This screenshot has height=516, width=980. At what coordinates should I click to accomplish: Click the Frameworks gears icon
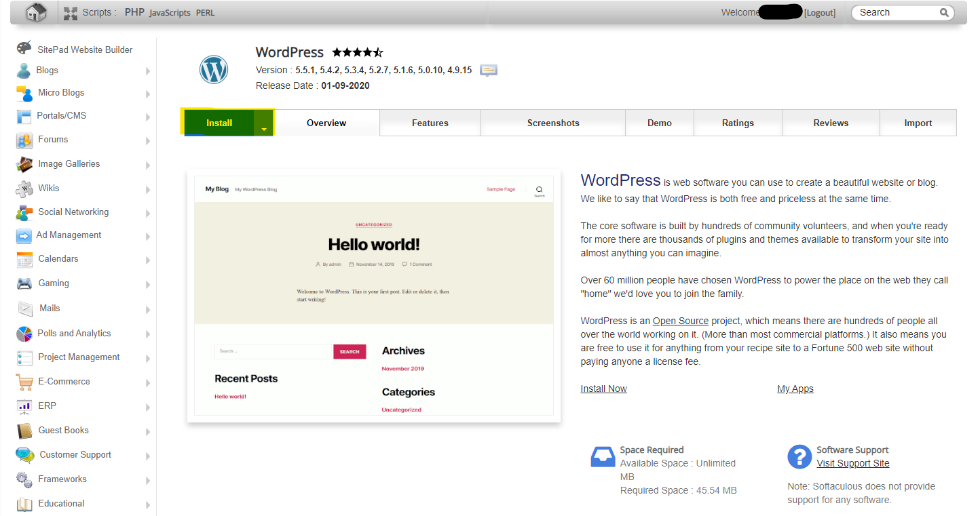click(x=24, y=479)
